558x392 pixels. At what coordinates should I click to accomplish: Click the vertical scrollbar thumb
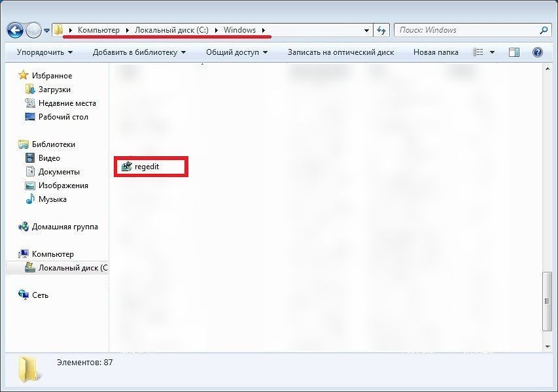548,301
